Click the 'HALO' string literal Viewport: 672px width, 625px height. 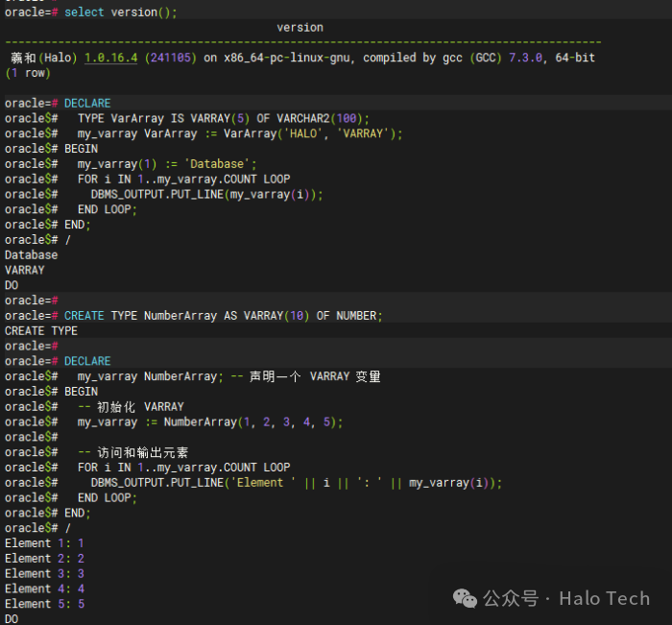click(x=303, y=133)
